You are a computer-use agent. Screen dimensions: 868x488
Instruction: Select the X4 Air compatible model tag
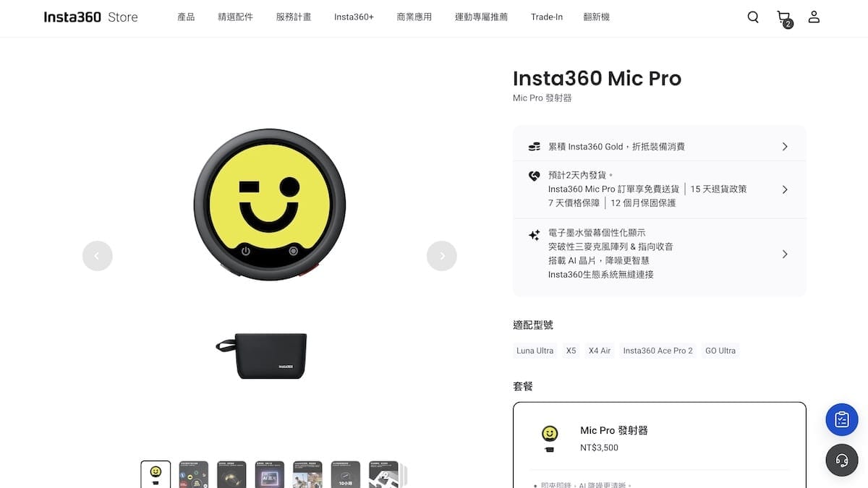[600, 351]
